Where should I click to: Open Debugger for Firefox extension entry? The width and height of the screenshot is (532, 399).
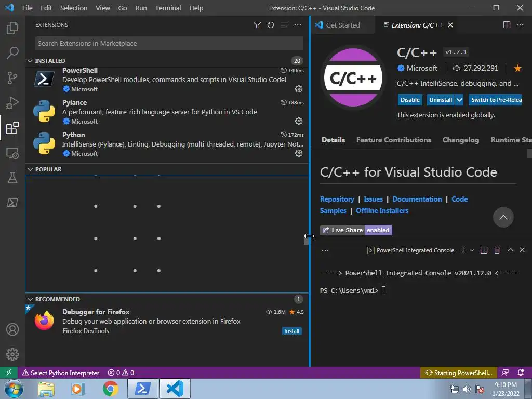tap(167, 321)
